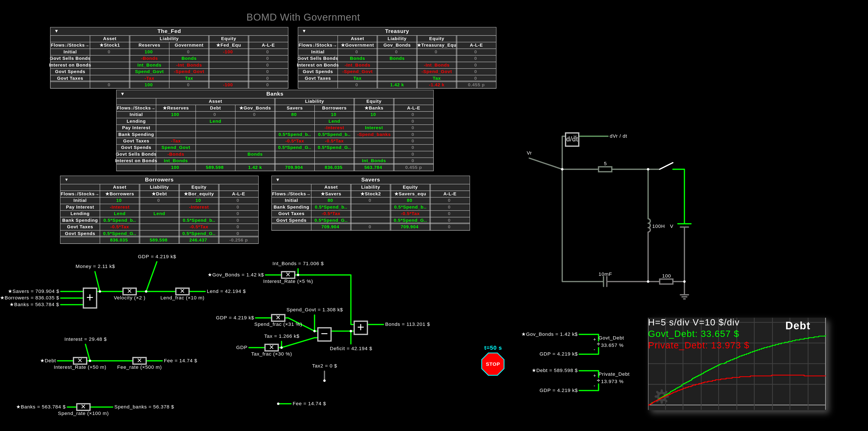The width and height of the screenshot is (868, 431).
Task: Select the Reserves column header in The_Fed
Action: click(149, 45)
